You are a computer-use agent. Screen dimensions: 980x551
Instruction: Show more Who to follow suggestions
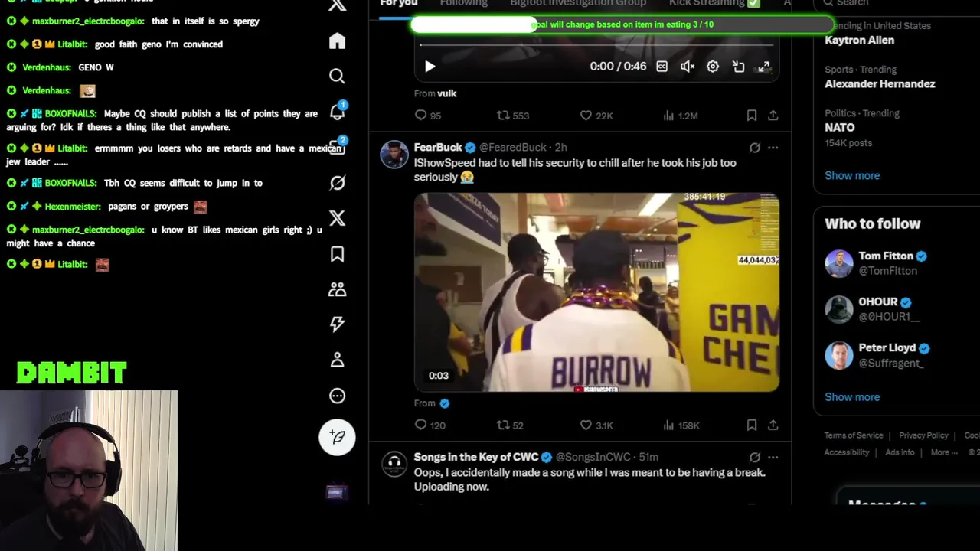pos(852,397)
